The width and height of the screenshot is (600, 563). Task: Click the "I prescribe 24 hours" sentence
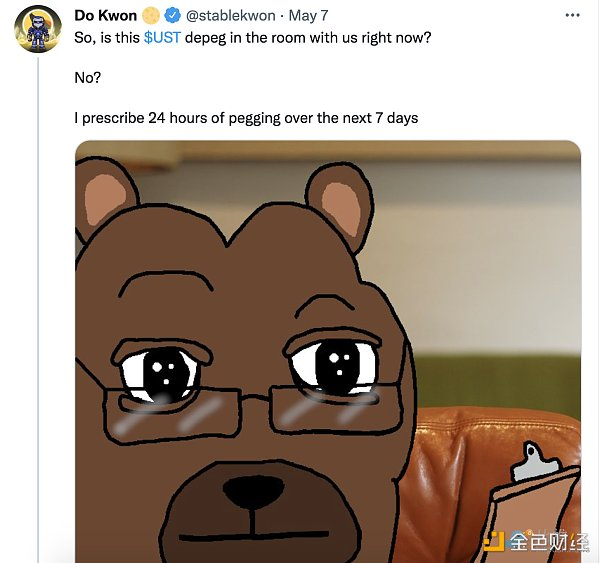(246, 118)
